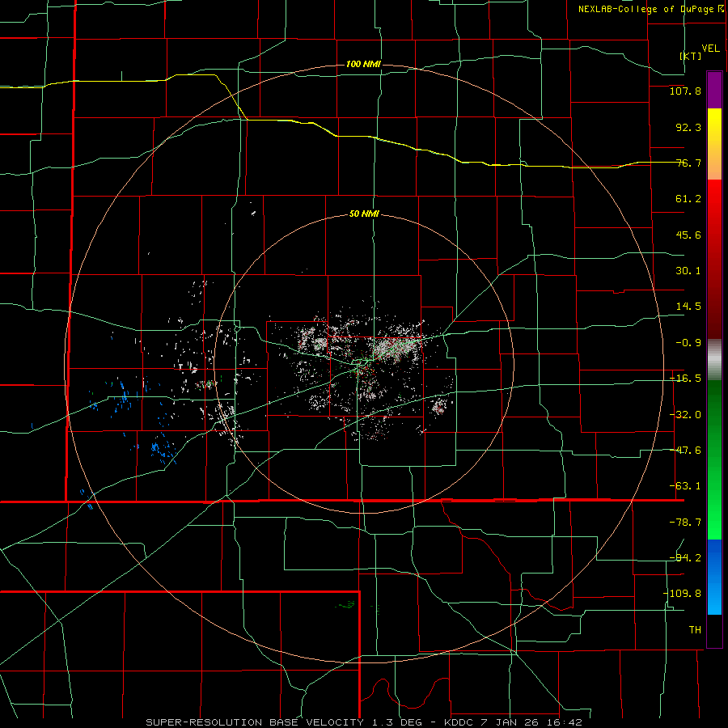Click the -16.5 velocity scale label
Screen dimensions: 728x728
[x=685, y=379]
